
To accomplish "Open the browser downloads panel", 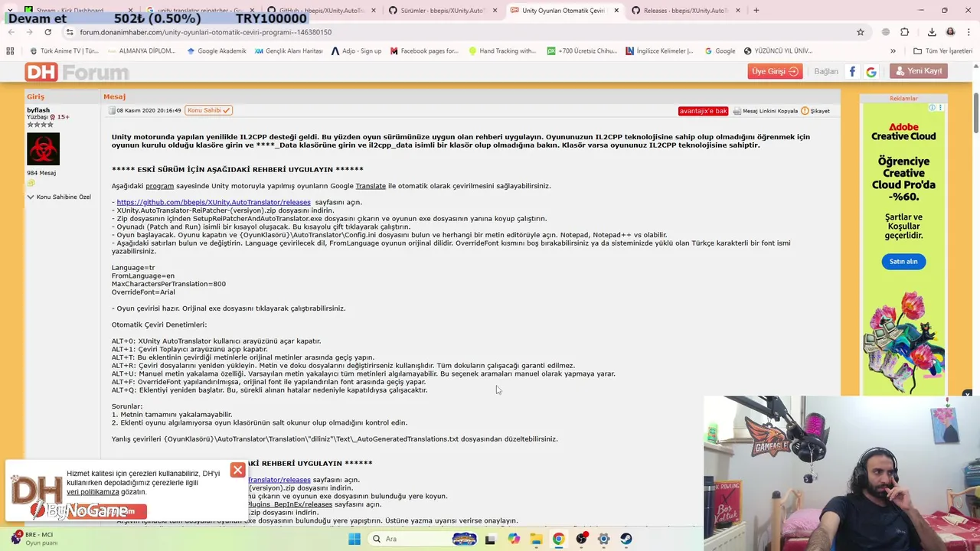I will [932, 32].
